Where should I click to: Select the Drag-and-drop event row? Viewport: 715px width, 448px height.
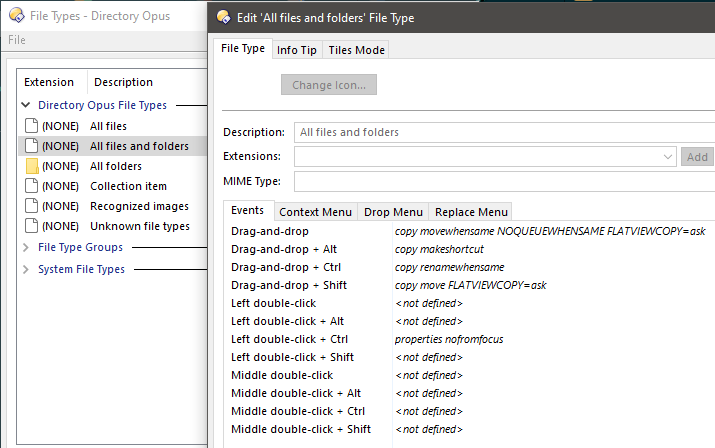pos(470,231)
